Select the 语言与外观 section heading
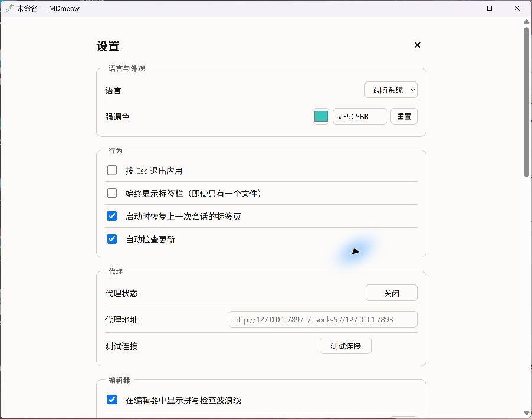 [127, 68]
